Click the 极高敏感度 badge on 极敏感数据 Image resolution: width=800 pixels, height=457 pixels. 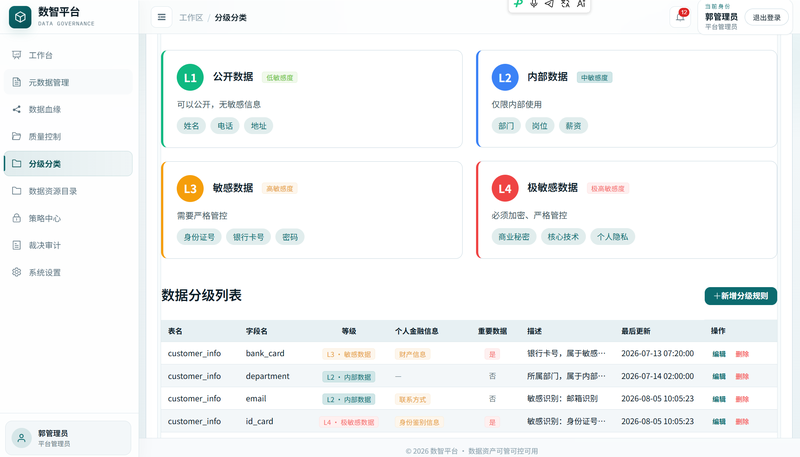coord(608,189)
